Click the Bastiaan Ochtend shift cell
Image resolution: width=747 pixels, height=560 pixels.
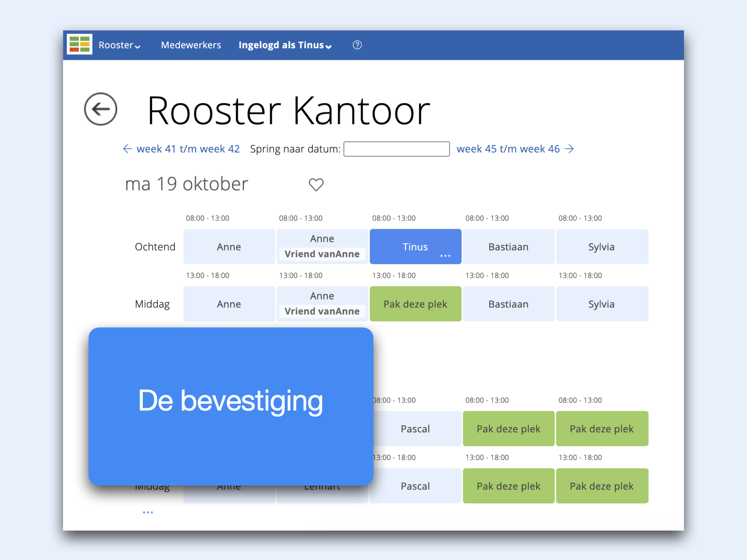click(508, 247)
